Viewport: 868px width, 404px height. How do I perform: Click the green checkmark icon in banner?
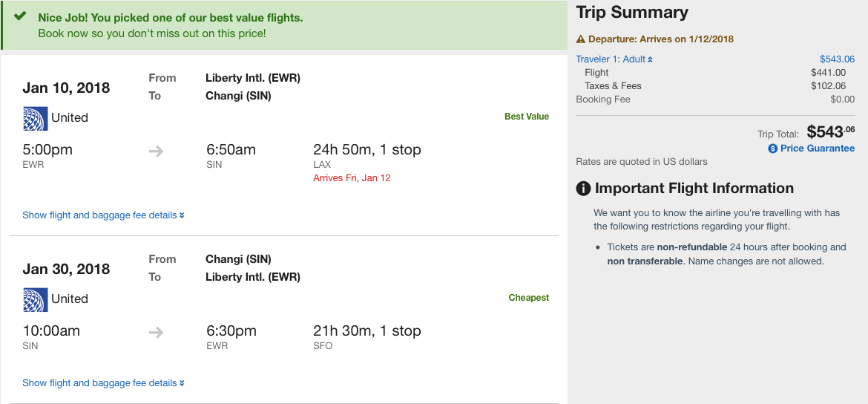20,16
